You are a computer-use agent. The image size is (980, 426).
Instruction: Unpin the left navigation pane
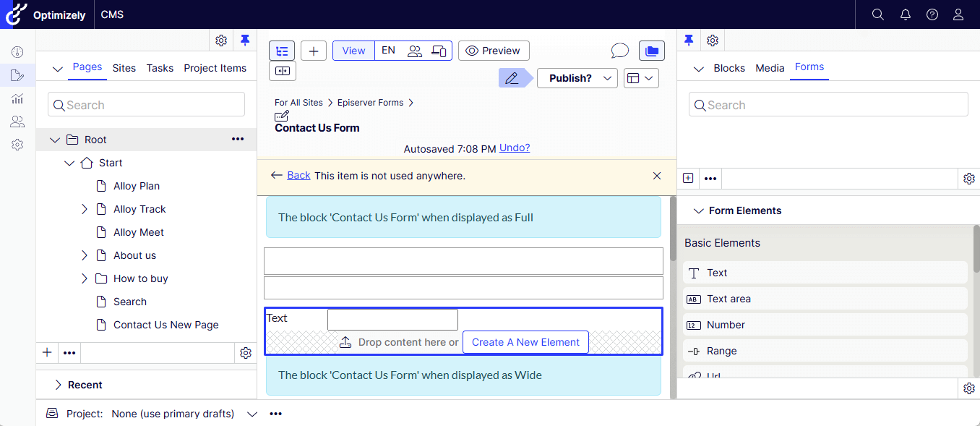[x=245, y=41]
